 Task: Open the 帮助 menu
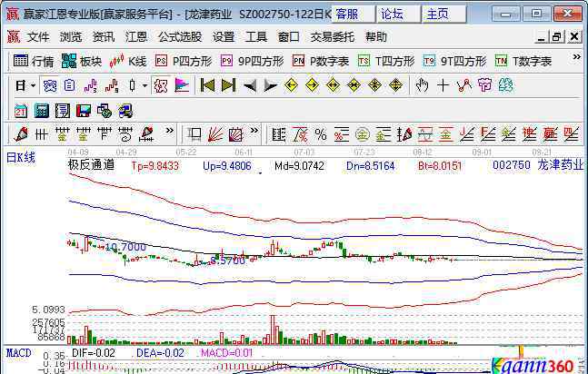click(376, 37)
